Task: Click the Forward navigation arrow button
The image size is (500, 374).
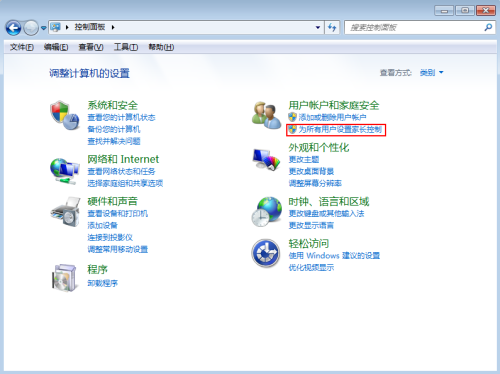Action: pyautogui.click(x=31, y=28)
